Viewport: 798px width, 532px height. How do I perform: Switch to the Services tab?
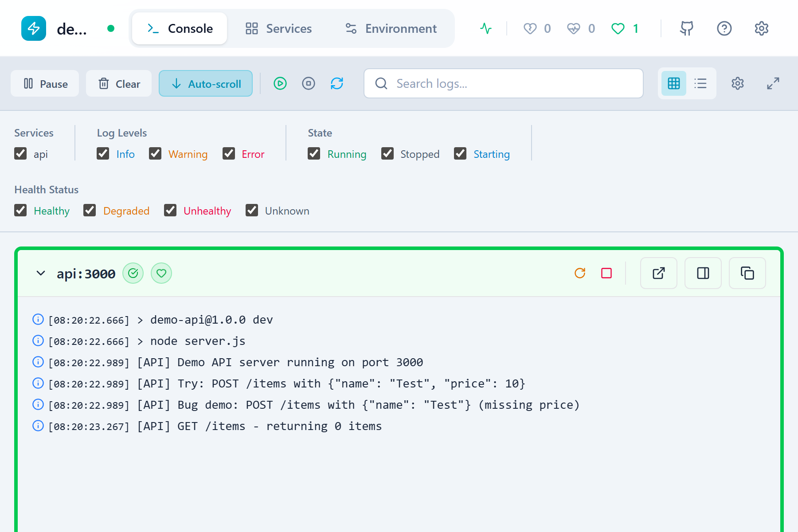click(278, 28)
